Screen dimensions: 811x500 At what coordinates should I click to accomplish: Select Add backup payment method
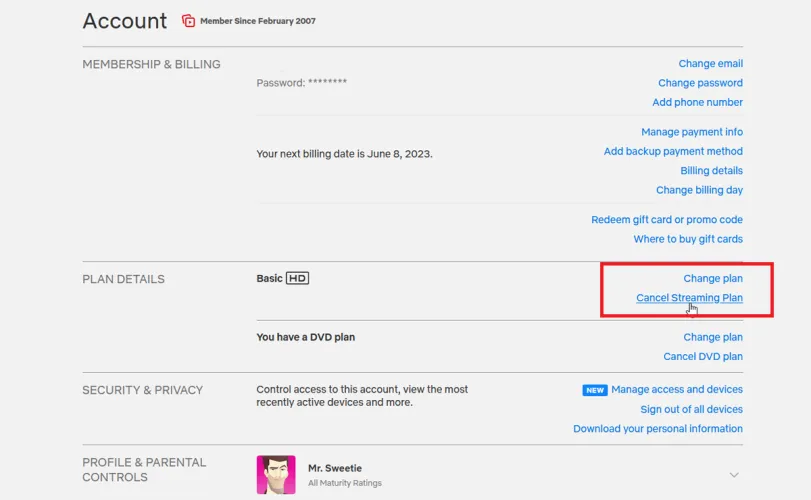point(673,151)
